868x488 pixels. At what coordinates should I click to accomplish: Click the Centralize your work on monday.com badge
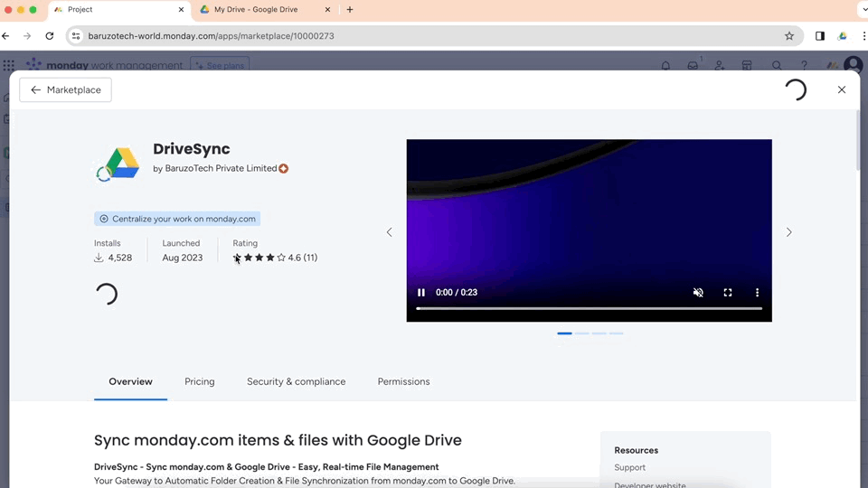point(177,219)
